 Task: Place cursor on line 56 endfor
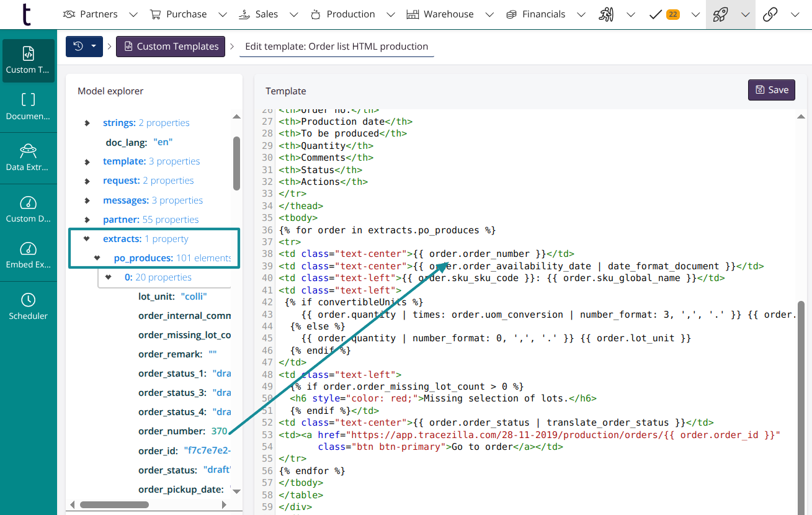coord(312,471)
